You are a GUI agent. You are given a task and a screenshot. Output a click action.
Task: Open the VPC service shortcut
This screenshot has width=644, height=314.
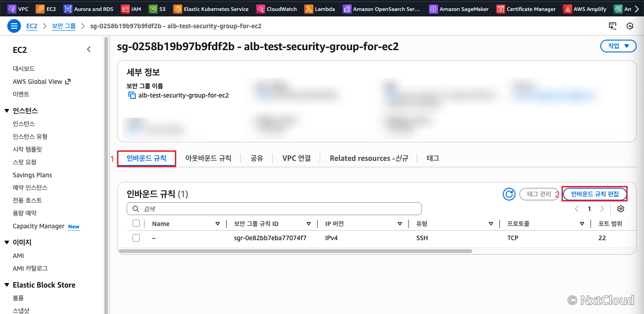(x=18, y=9)
